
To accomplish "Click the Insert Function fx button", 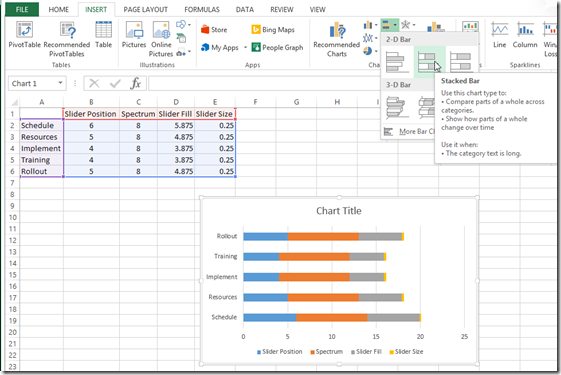I will pos(136,84).
